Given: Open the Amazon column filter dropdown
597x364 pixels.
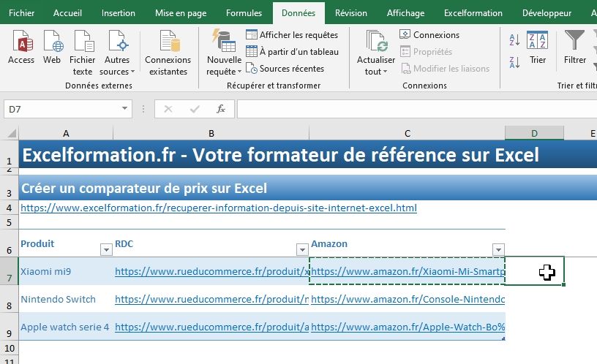Looking at the screenshot, I should click(x=498, y=249).
